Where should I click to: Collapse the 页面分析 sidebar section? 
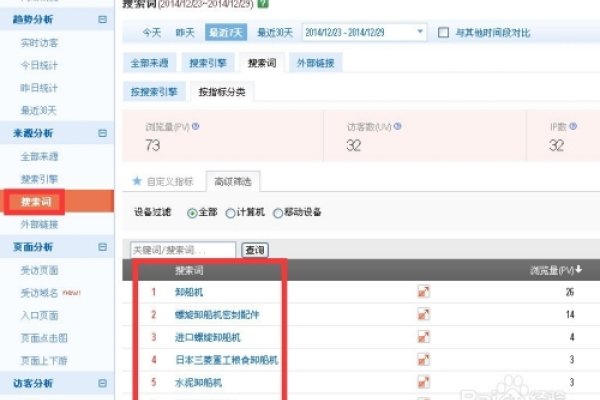click(102, 247)
